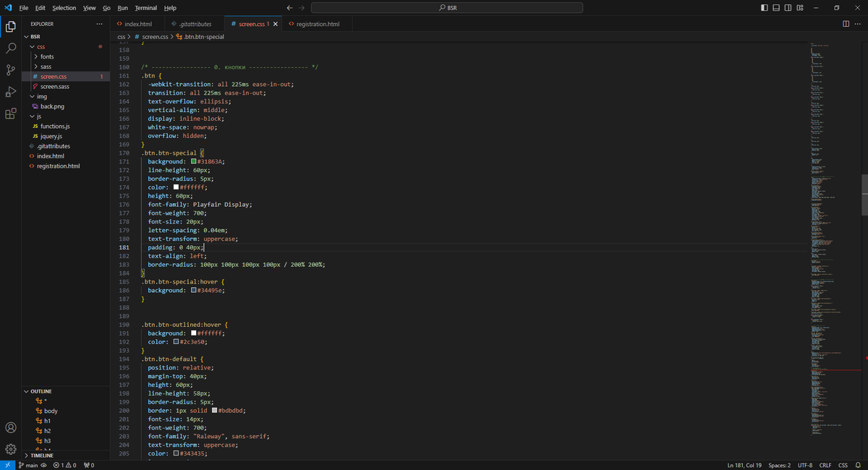
Task: Open the Accounts menu icon
Action: (11, 428)
